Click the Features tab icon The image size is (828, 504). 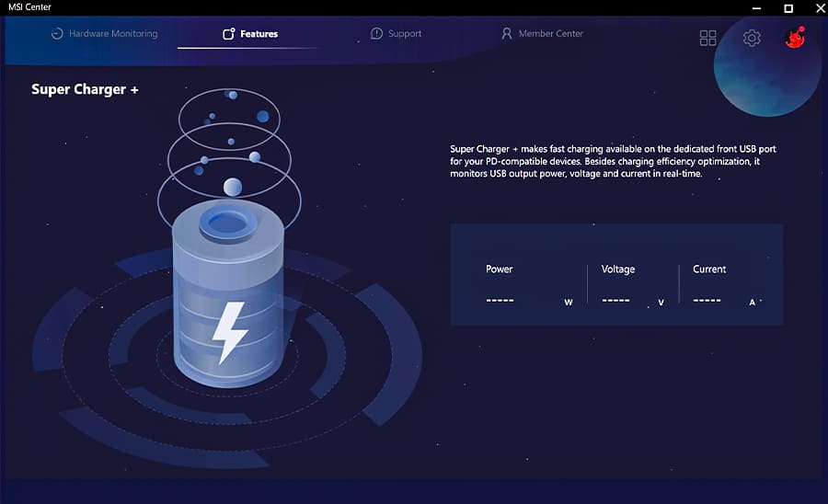(x=229, y=34)
